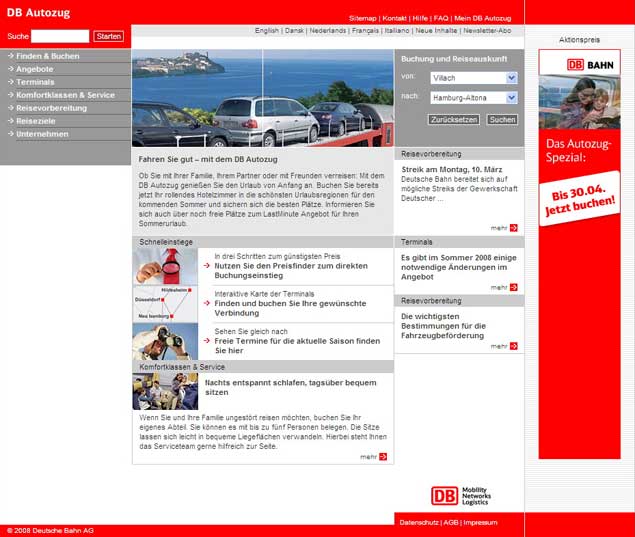Click the Aktionspreis label above the ad

[580, 40]
